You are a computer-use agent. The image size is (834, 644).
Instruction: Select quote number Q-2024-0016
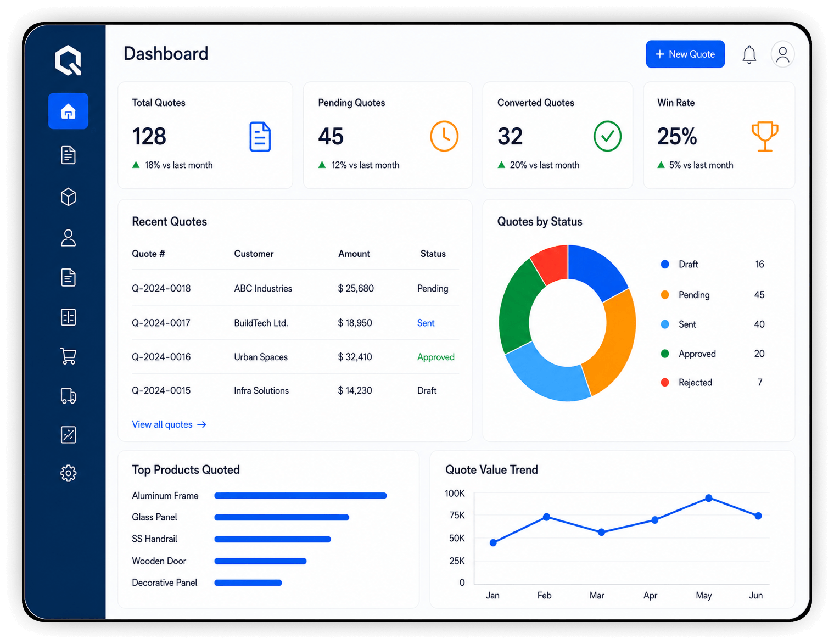click(161, 357)
